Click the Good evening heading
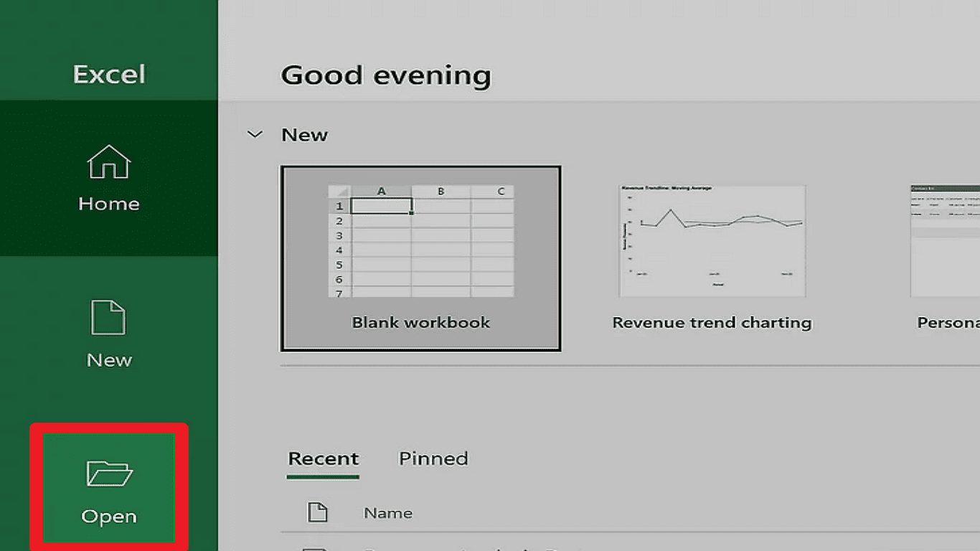 click(386, 75)
